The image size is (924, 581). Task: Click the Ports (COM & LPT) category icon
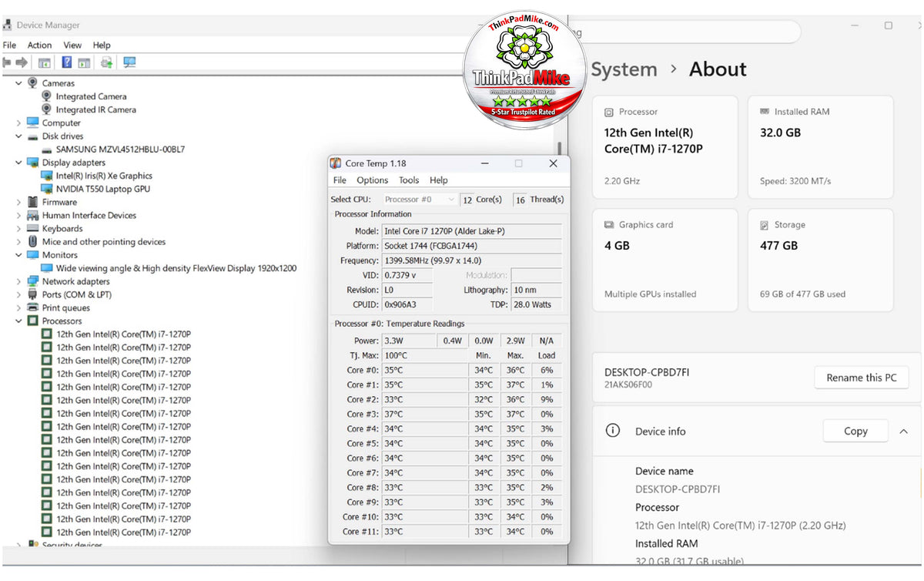tap(32, 294)
